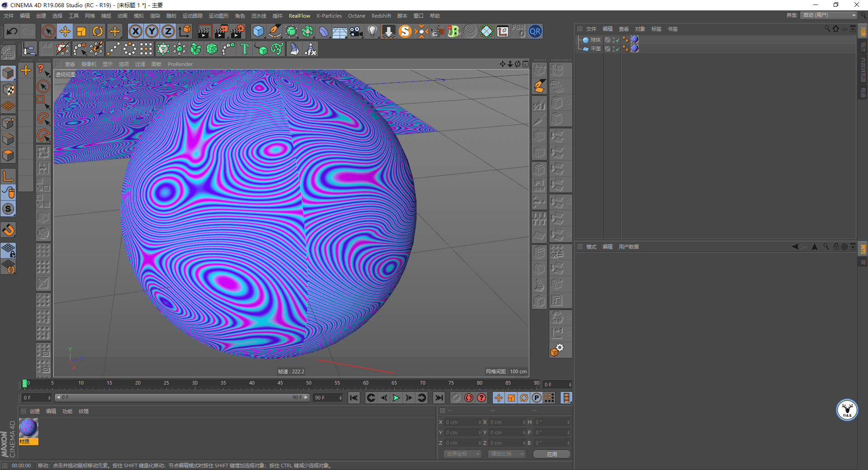Open Render Settings gear clapperboard icon
868x470 pixels.
coord(238,31)
